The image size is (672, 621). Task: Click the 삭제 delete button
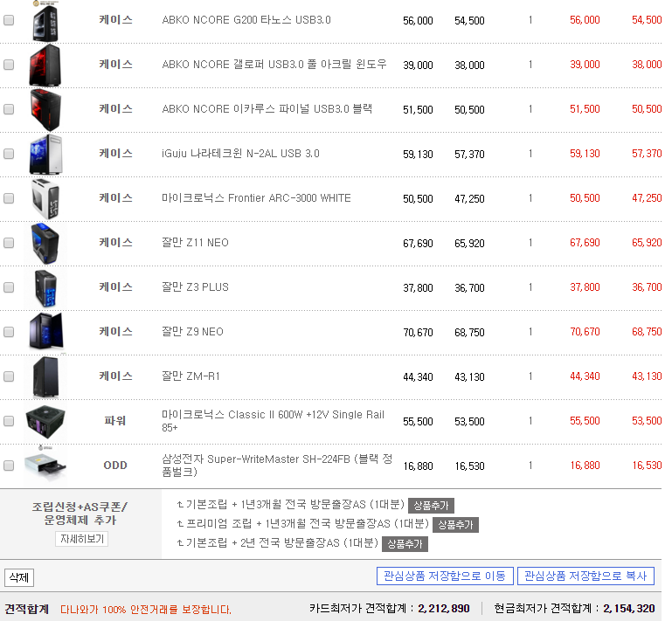click(19, 577)
